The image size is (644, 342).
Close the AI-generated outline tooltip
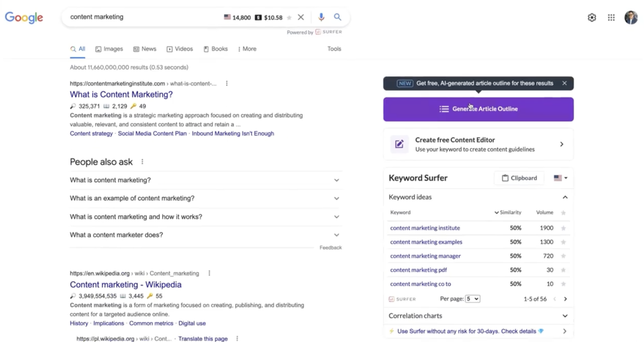(564, 83)
